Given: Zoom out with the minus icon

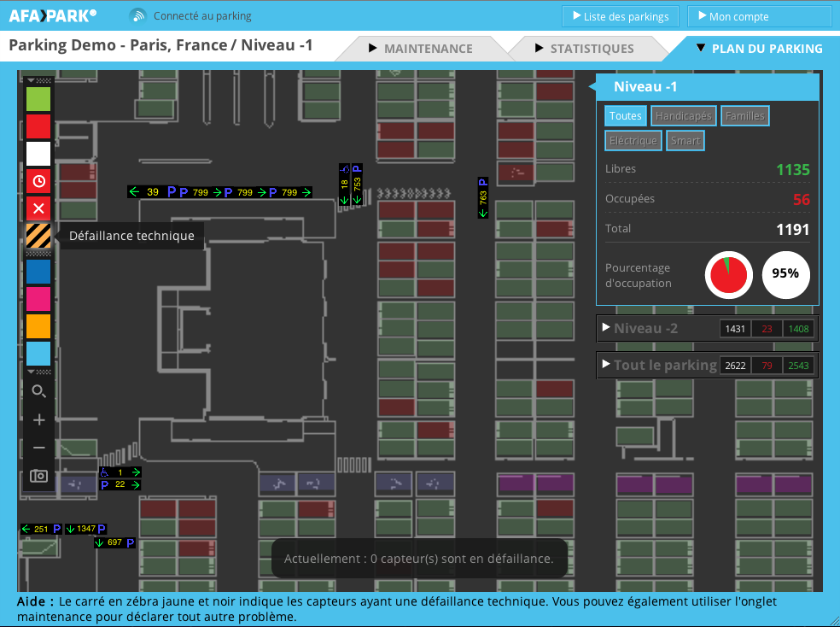Looking at the screenshot, I should pos(38,448).
